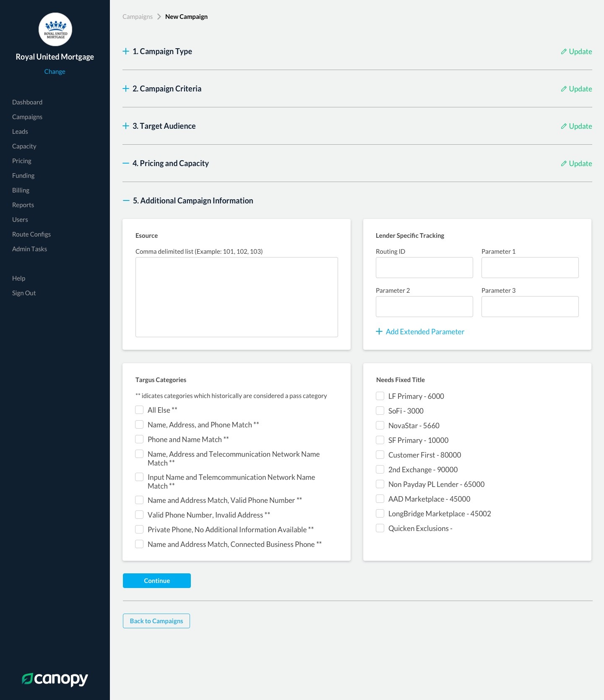Click Update link for Pricing and Capacity
This screenshot has height=700, width=604.
pyautogui.click(x=581, y=164)
